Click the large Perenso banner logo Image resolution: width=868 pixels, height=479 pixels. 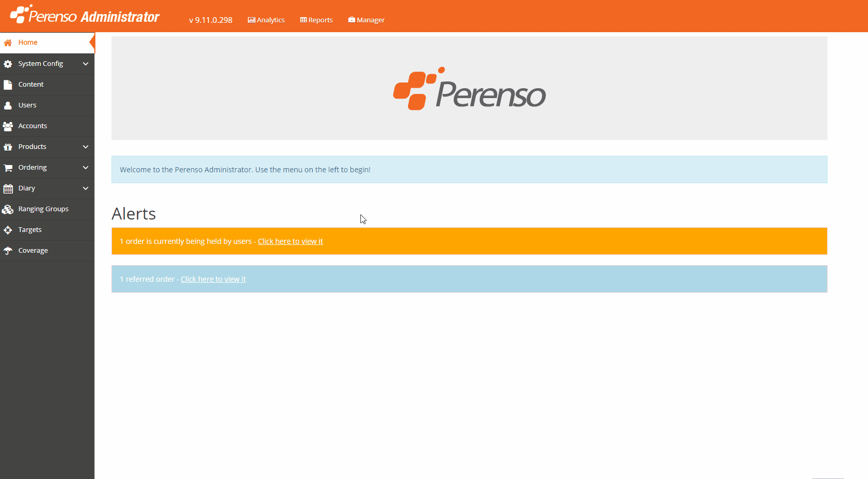[x=469, y=88]
